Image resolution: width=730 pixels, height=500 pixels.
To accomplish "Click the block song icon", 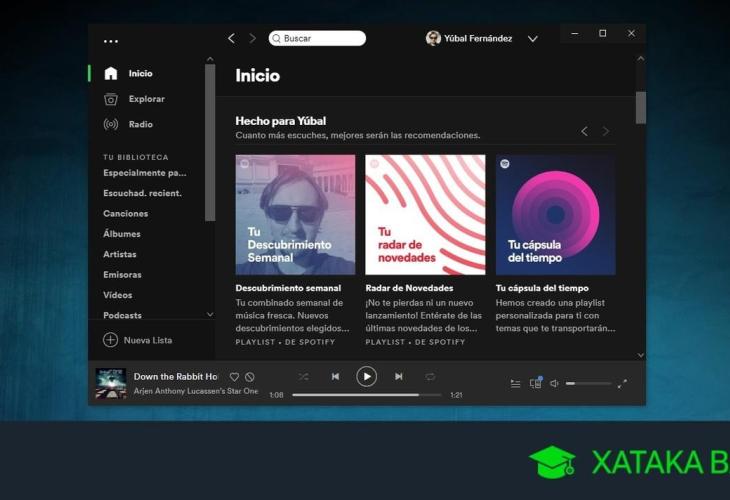I will click(x=250, y=377).
